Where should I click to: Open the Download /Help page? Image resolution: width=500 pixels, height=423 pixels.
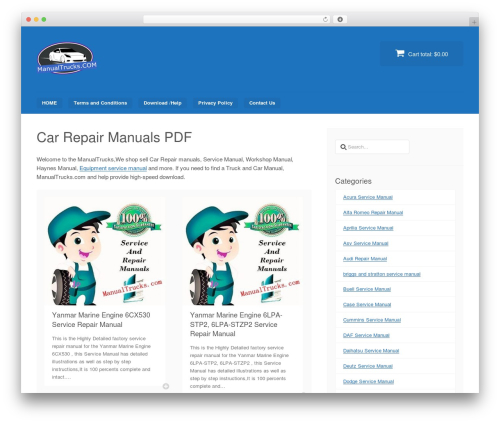tap(162, 103)
